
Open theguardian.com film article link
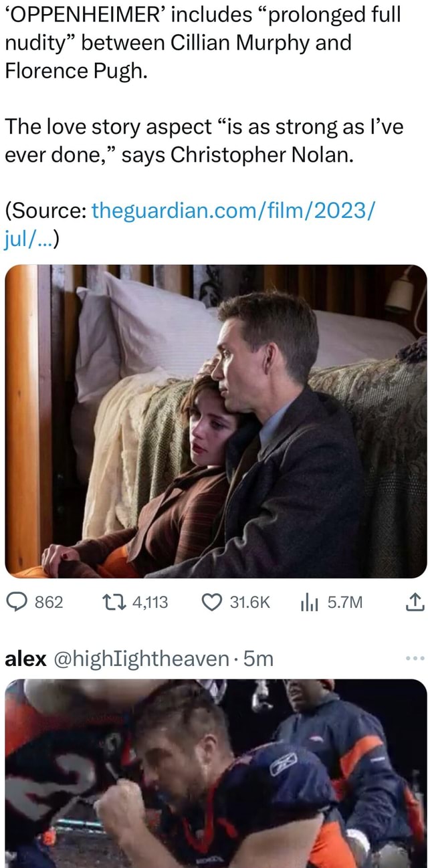coord(233,213)
